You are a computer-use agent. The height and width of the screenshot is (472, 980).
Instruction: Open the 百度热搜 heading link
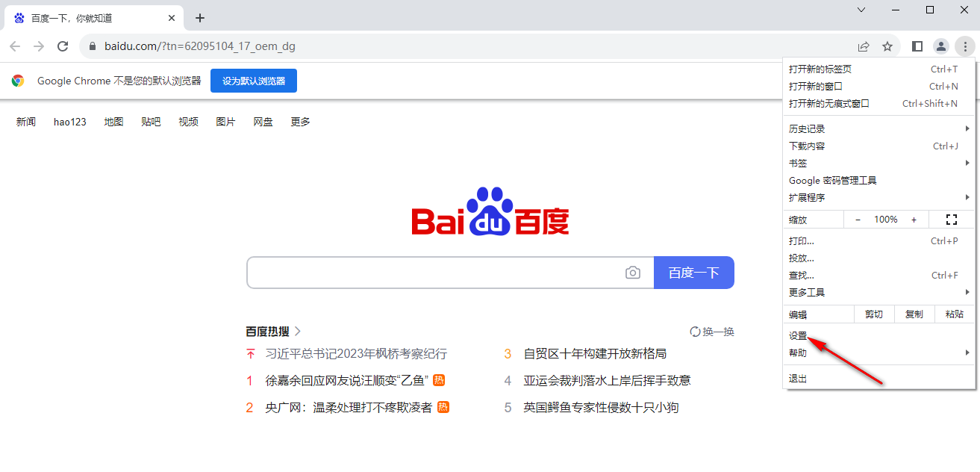[x=274, y=332]
